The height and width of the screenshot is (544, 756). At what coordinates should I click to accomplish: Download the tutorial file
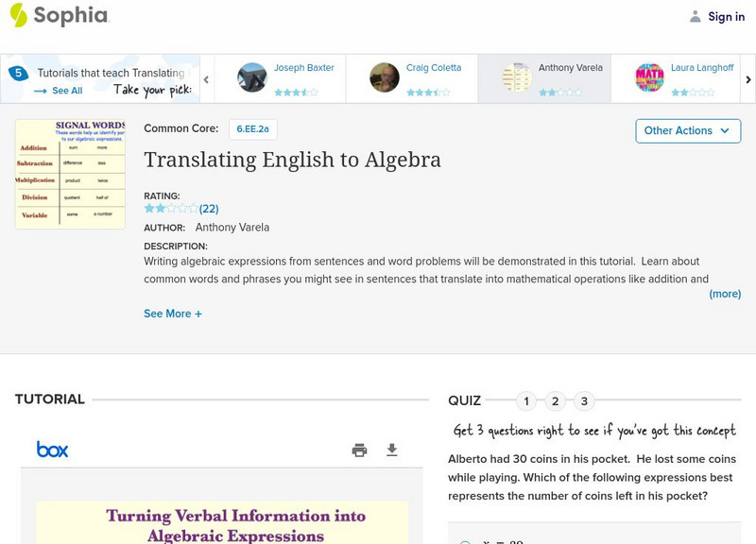(392, 450)
